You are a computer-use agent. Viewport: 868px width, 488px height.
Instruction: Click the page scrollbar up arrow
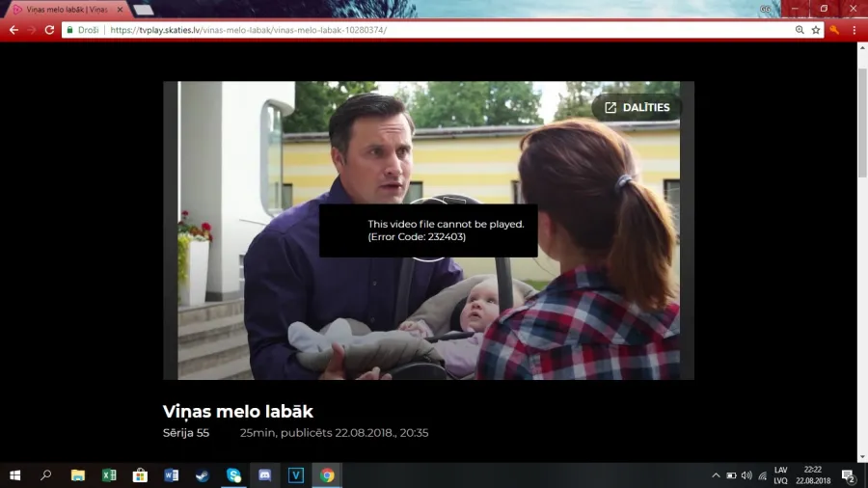pyautogui.click(x=862, y=47)
